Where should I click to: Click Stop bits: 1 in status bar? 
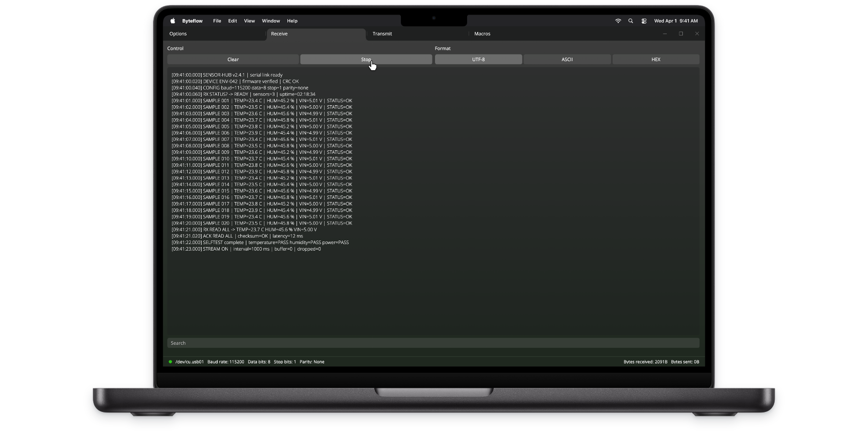click(285, 362)
